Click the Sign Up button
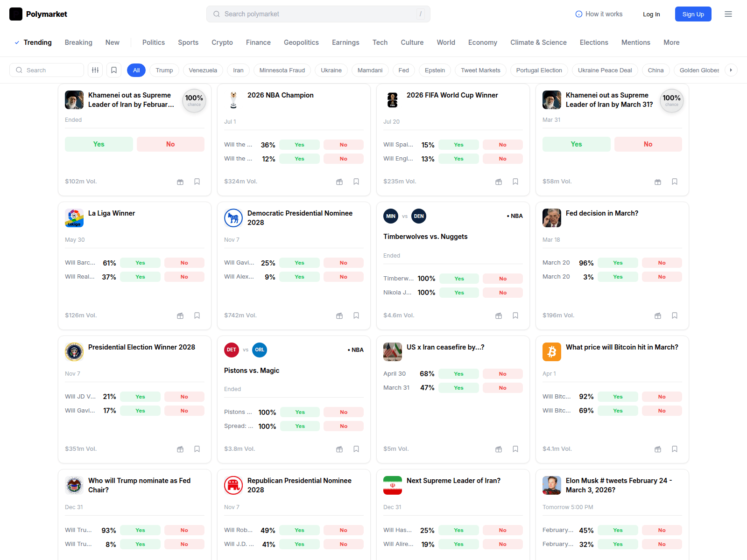Viewport: 747px width, 560px height. [x=693, y=14]
